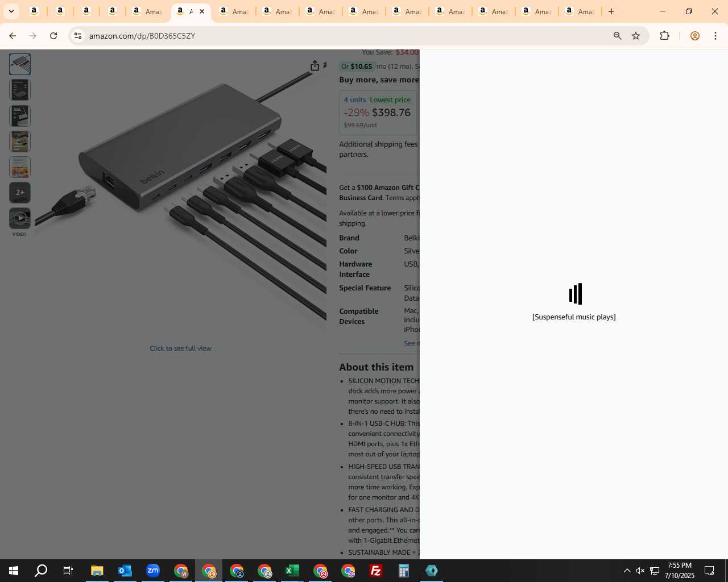The height and width of the screenshot is (582, 728).
Task: Open Windows taskbar search
Action: (x=41, y=571)
